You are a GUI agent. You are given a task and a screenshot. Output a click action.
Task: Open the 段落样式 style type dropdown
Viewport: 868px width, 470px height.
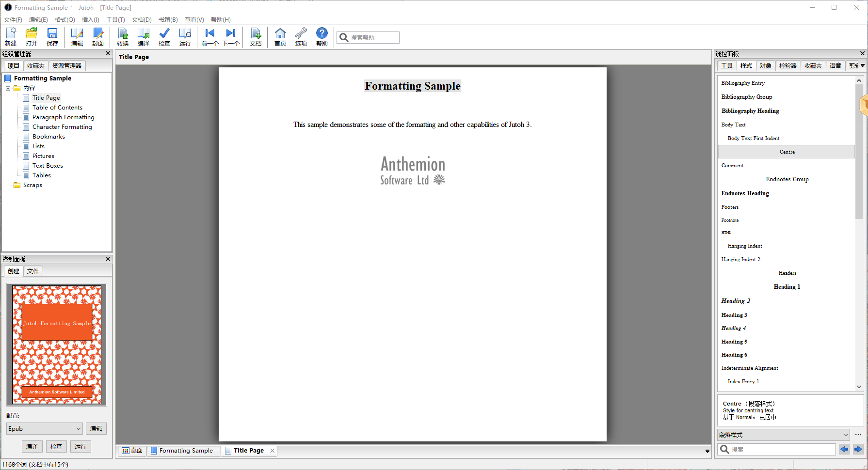[784, 435]
